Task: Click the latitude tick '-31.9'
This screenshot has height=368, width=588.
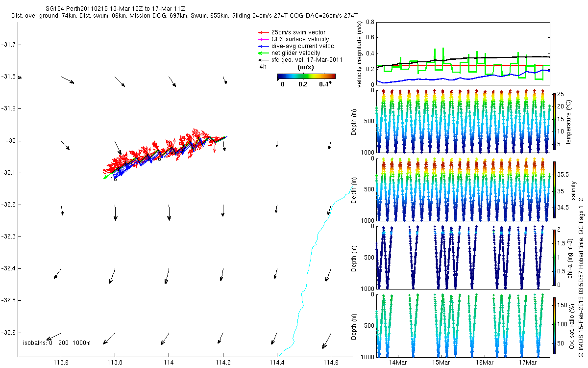Action: coord(8,108)
